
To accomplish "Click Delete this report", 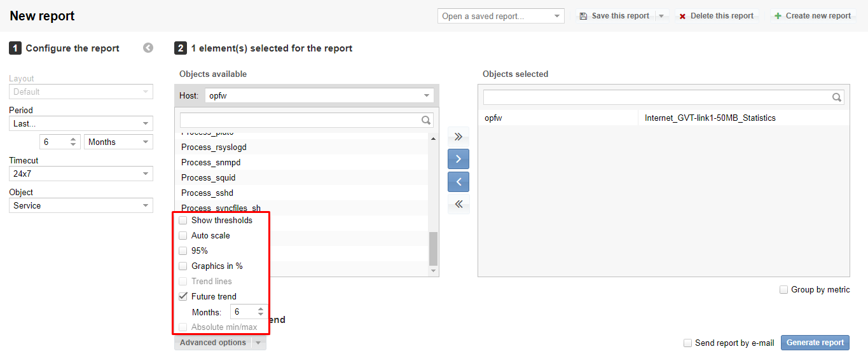I will tap(716, 16).
